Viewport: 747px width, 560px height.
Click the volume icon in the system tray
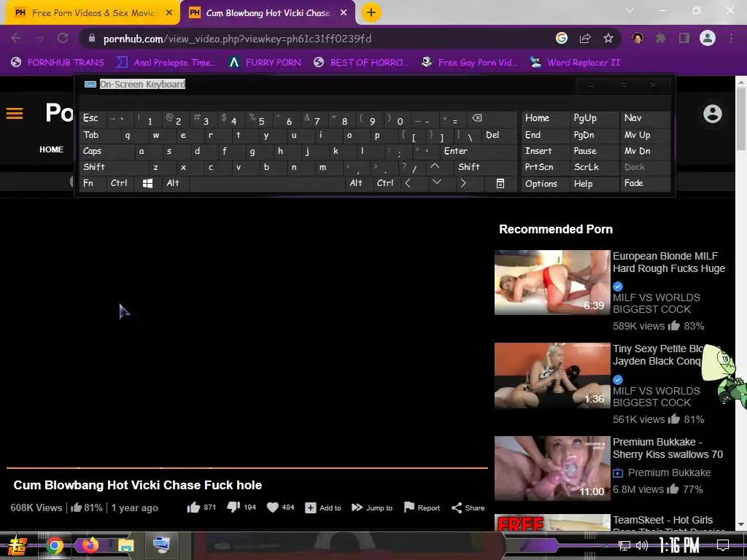click(x=642, y=545)
